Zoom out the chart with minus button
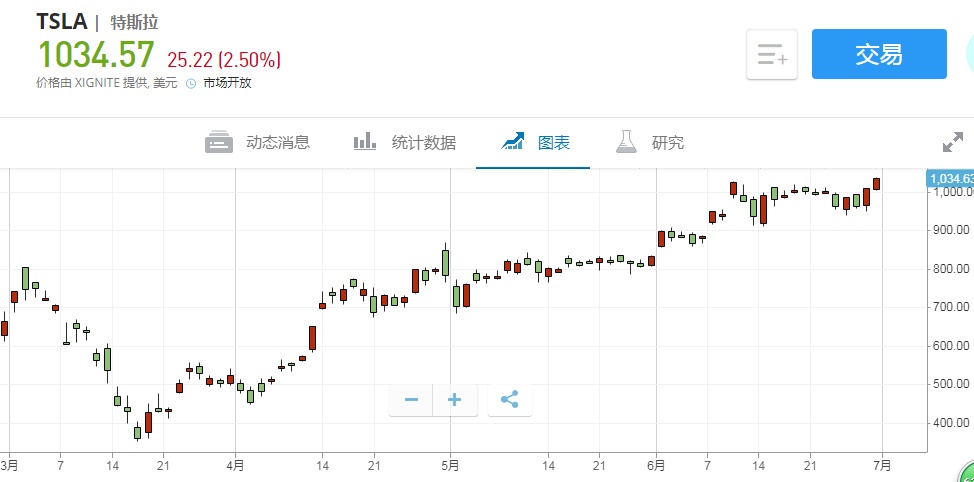Viewport: 974px width, 482px height. (411, 400)
